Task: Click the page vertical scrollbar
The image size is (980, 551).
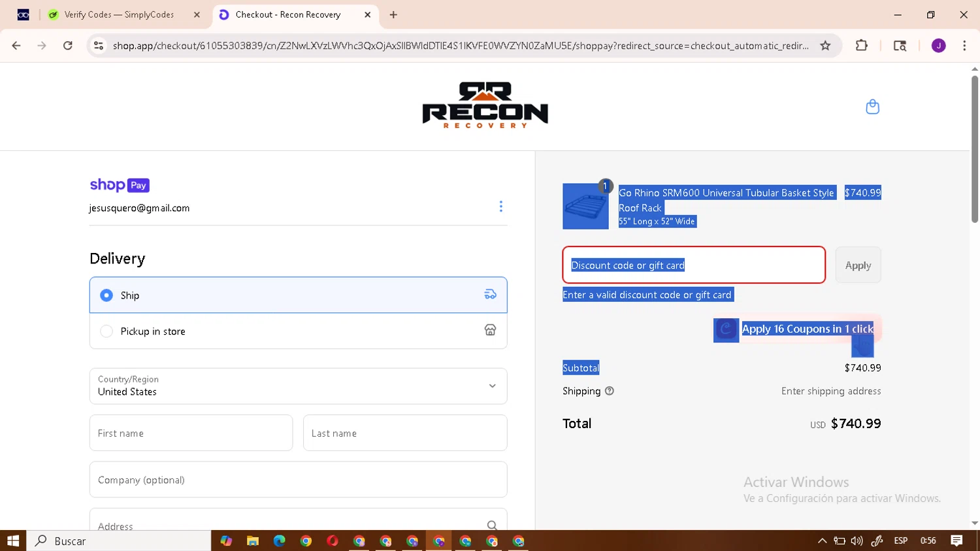Action: click(974, 149)
